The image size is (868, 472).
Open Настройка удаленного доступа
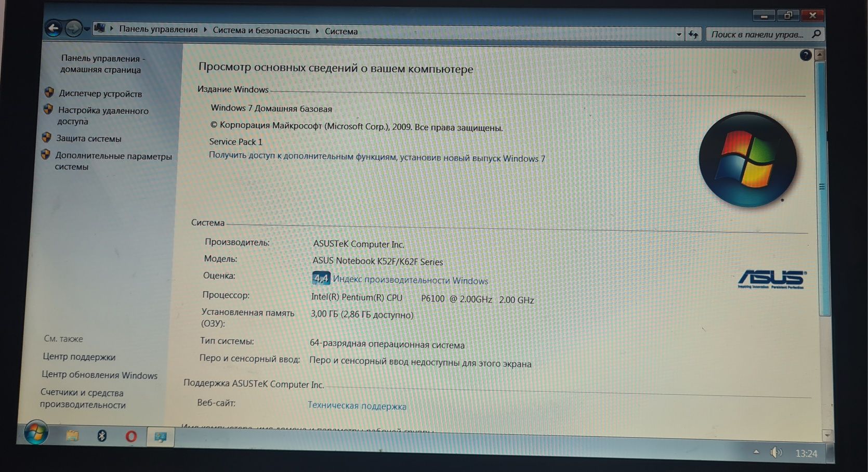pos(102,115)
